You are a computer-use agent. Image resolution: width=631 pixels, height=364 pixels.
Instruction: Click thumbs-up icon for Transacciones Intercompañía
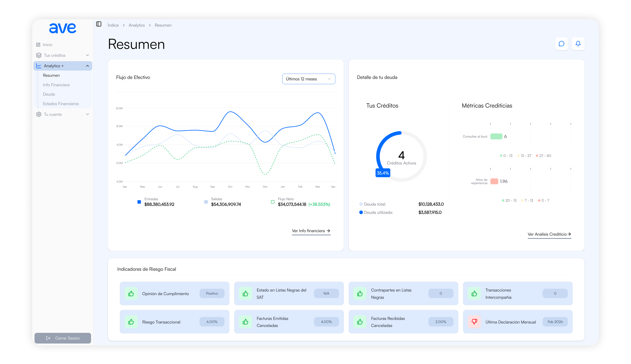474,293
